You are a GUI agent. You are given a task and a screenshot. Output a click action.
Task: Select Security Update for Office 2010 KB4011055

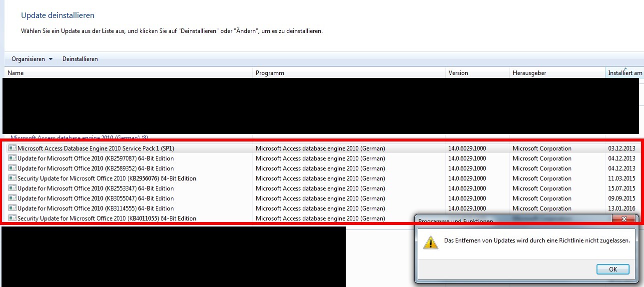click(107, 218)
